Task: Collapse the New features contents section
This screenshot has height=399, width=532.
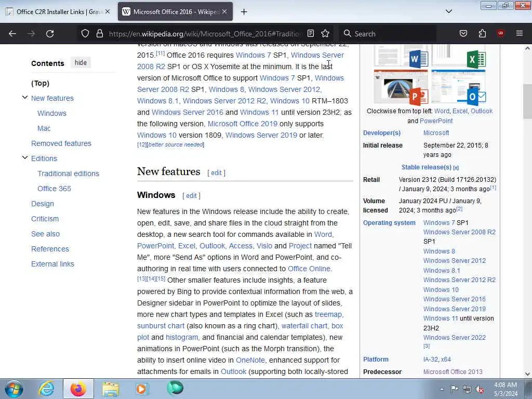Action: pos(25,98)
